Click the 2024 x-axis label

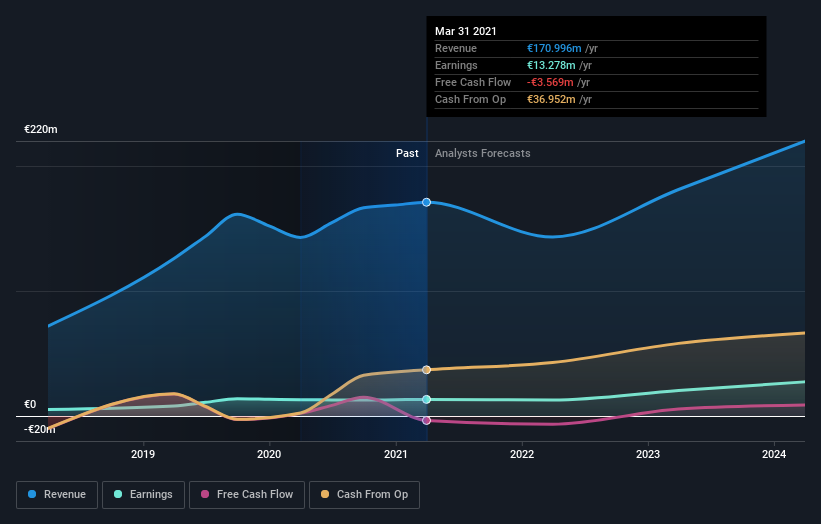coord(774,454)
